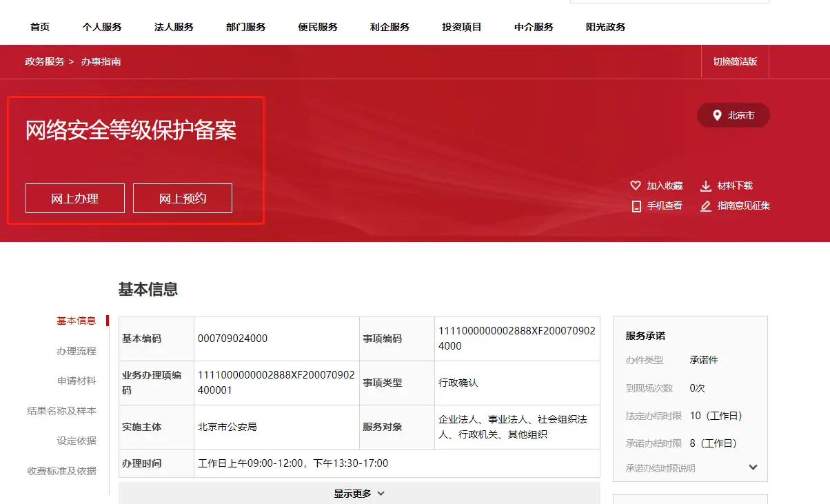Click the download icon beside 材料下载
Image resolution: width=830 pixels, height=504 pixels.
click(705, 185)
